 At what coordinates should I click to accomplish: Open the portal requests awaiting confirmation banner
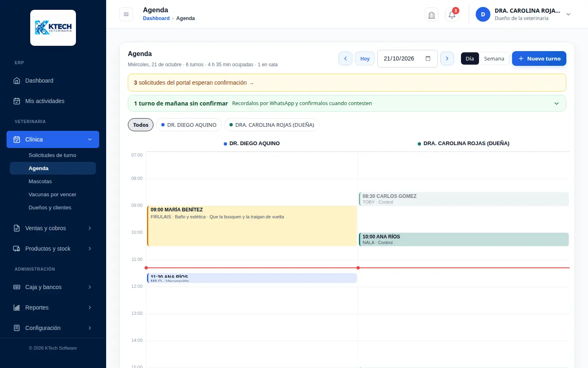pyautogui.click(x=347, y=83)
